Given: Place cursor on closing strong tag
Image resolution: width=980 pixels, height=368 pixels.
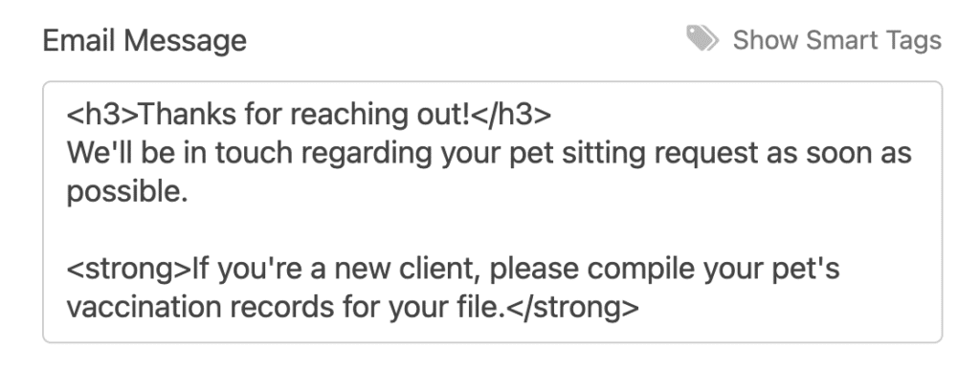Looking at the screenshot, I should pos(572,308).
